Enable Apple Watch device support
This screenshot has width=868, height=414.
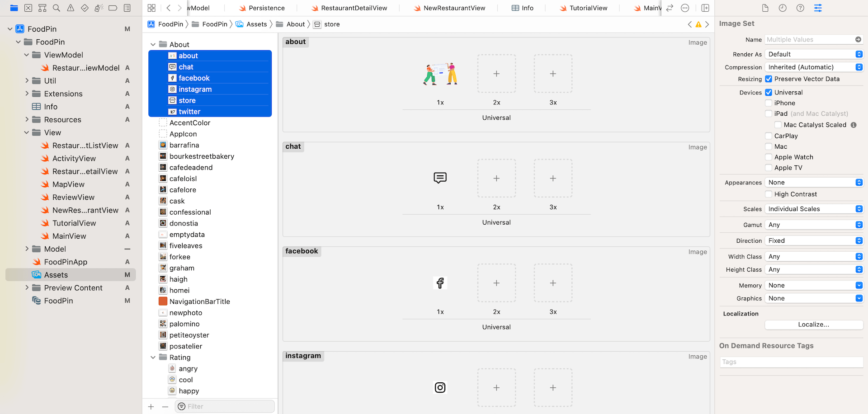tap(768, 157)
